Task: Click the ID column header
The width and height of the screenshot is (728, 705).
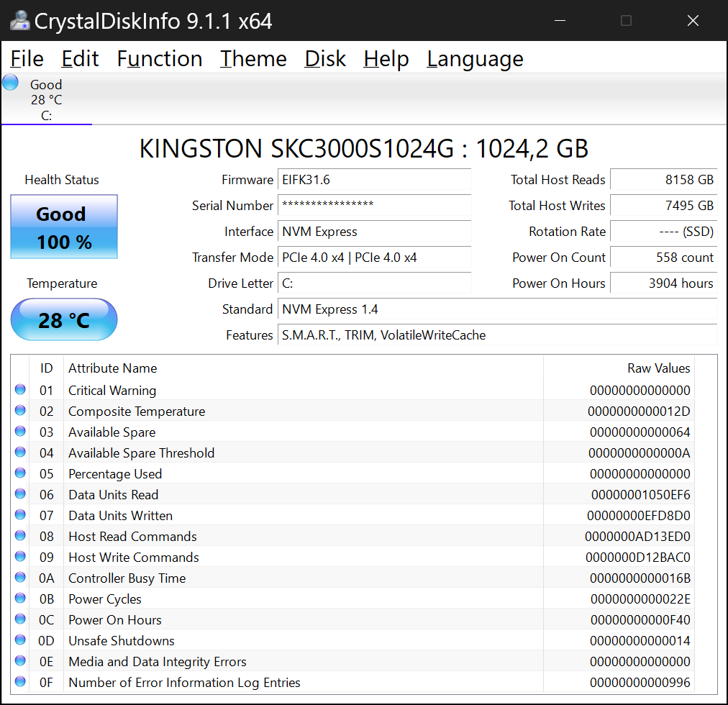Action: 47,368
